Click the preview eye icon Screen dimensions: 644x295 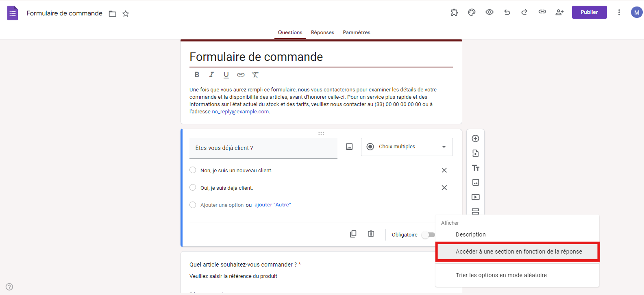[490, 12]
